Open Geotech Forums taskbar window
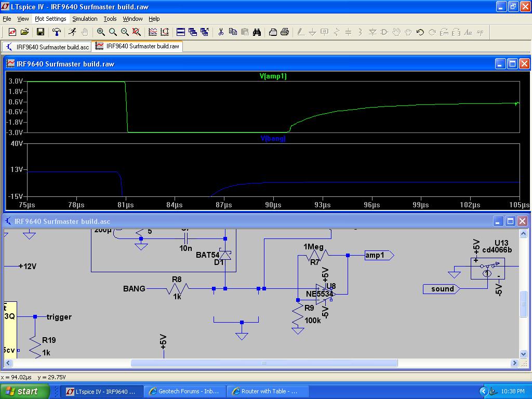 pos(184,391)
